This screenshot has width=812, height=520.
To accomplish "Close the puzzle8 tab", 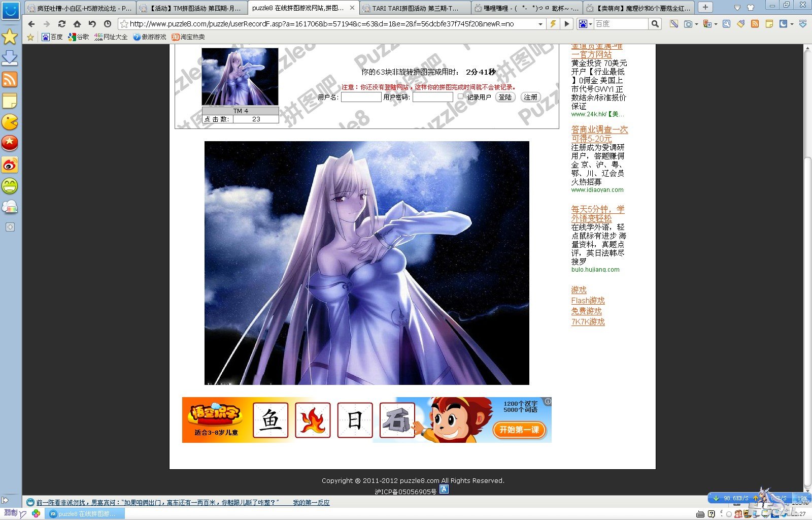I will point(352,8).
